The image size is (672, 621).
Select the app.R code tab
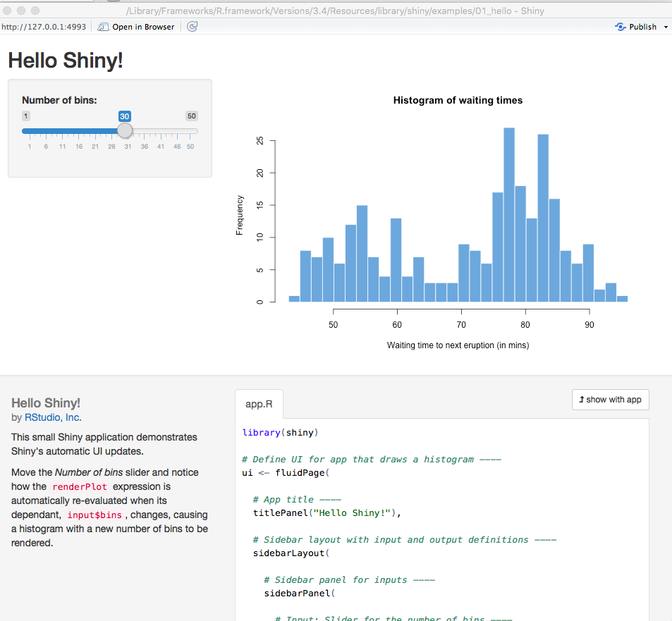[x=259, y=404]
